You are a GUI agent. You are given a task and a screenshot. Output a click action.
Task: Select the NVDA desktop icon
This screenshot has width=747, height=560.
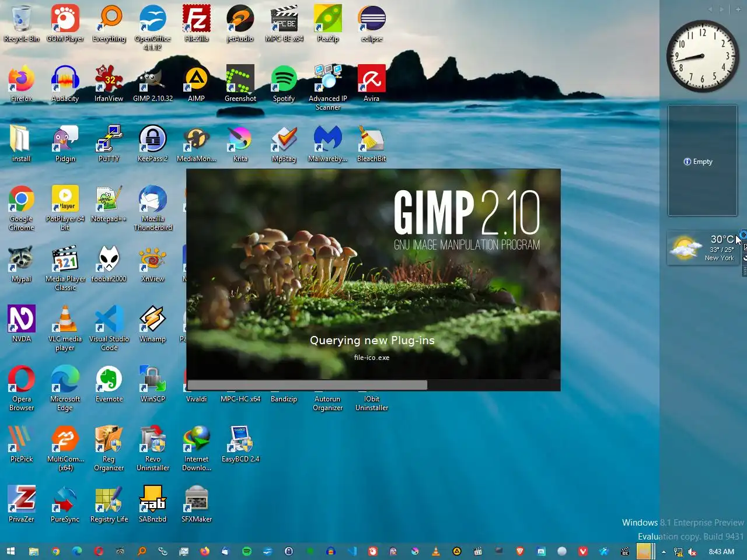point(22,324)
